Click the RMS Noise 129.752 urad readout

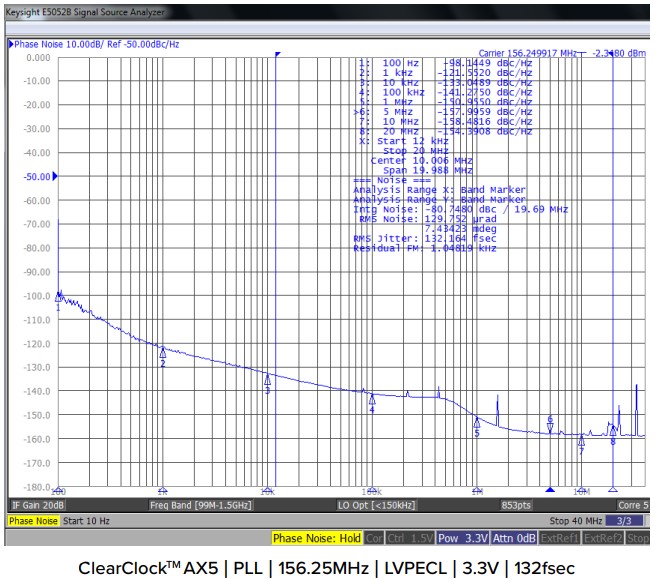tap(428, 219)
